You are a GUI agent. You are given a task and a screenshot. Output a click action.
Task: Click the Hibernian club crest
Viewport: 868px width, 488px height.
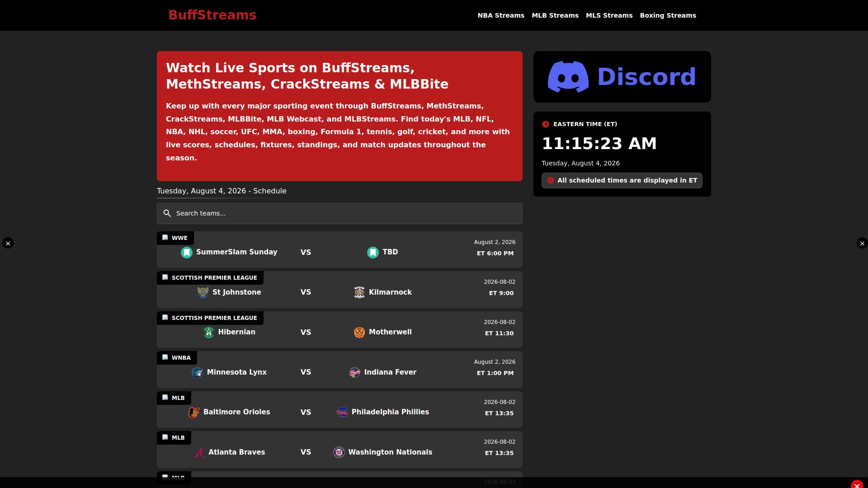coord(209,333)
